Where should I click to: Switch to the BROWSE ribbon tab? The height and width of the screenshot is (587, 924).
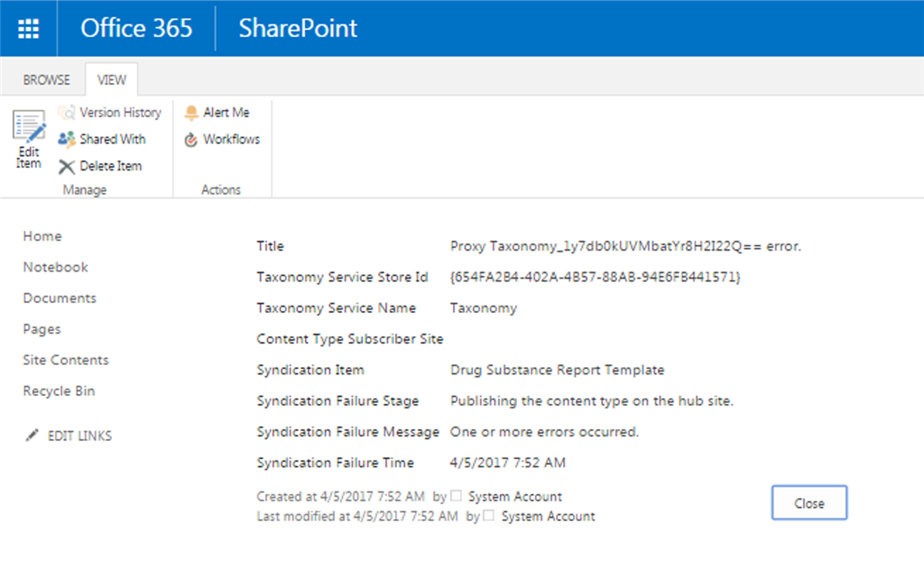(x=46, y=80)
